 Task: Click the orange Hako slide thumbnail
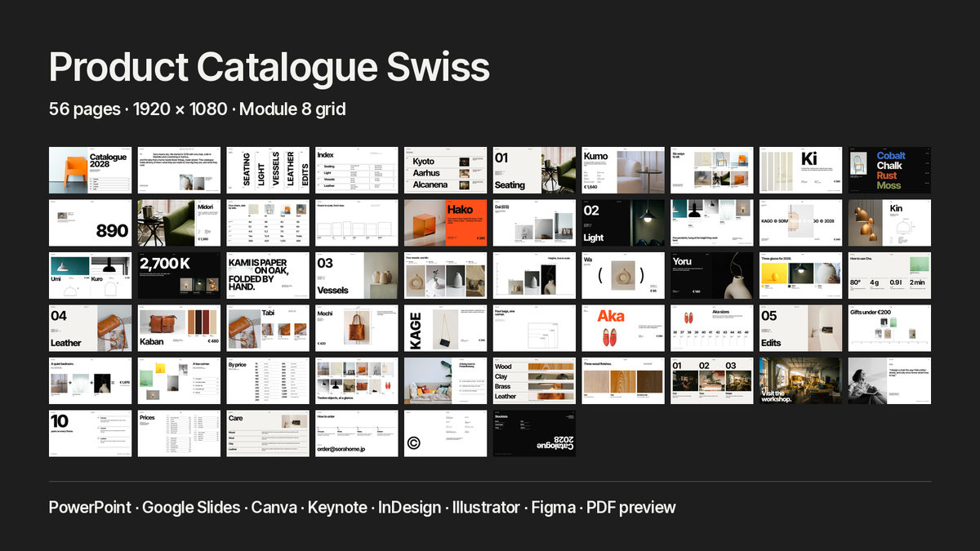446,223
